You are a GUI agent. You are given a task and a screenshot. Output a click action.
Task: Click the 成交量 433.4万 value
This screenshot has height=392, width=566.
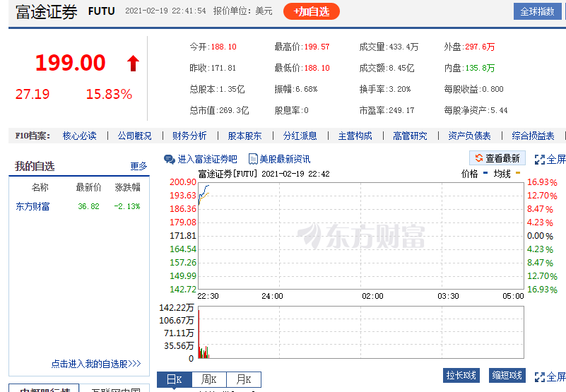pos(403,47)
